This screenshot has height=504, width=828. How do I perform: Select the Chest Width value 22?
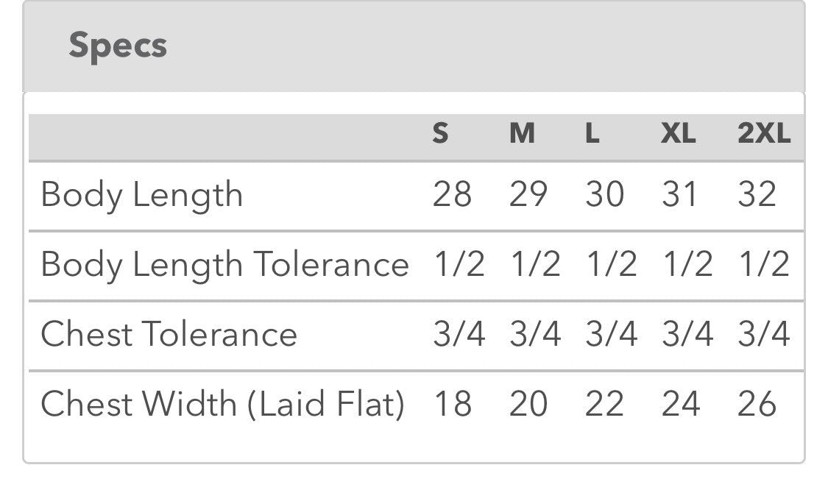[x=604, y=404]
